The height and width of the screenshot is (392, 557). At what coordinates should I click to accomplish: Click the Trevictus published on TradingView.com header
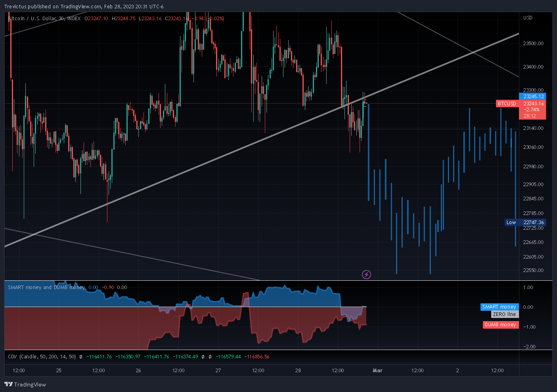[84, 7]
